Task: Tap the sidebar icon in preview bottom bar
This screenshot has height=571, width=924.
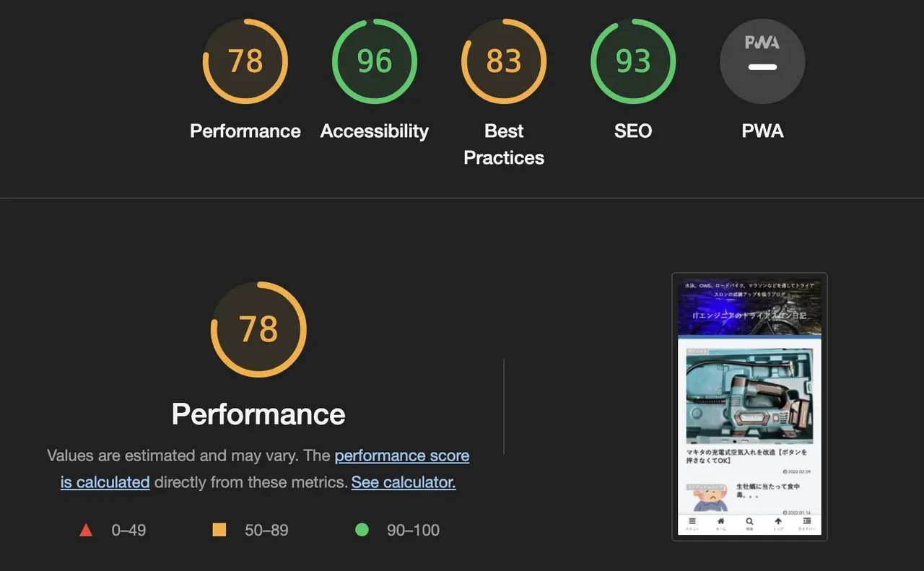Action: point(806,522)
